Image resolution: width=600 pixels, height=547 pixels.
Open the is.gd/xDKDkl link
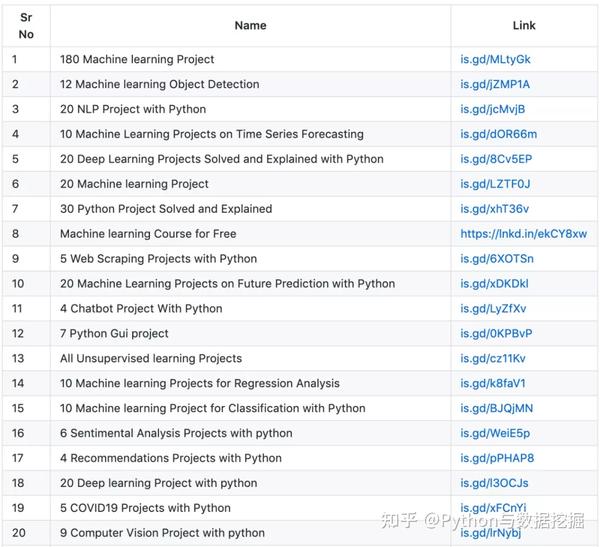tap(494, 284)
